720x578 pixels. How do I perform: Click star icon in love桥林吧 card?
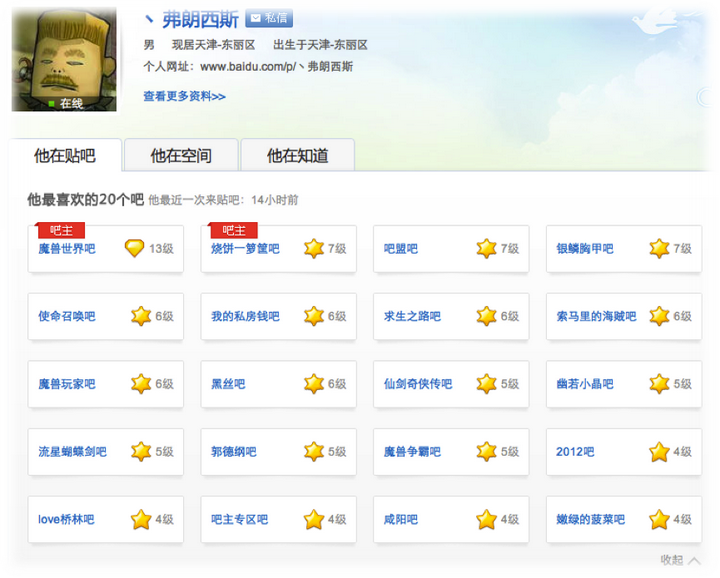141,519
